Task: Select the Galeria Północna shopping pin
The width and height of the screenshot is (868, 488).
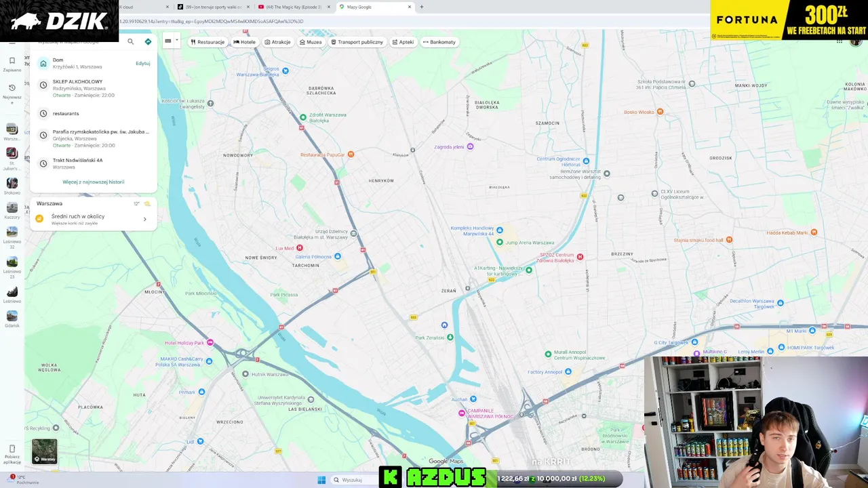Action: [338, 257]
